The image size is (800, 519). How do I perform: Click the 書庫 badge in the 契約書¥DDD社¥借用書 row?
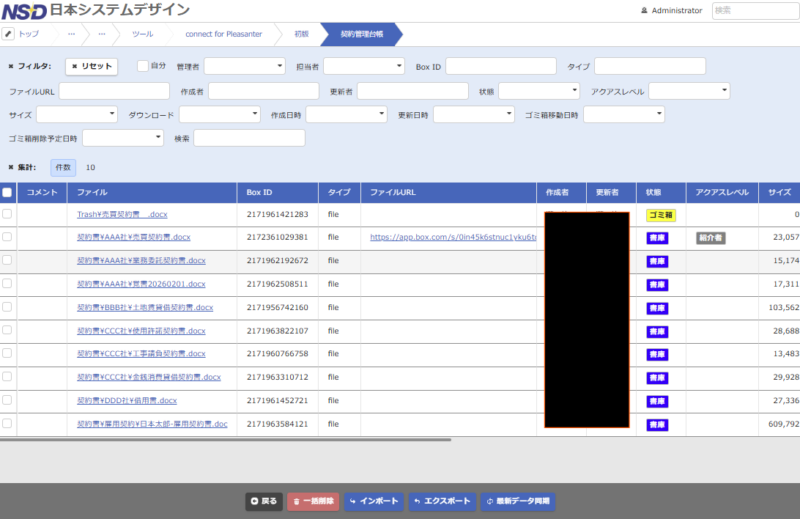point(657,400)
